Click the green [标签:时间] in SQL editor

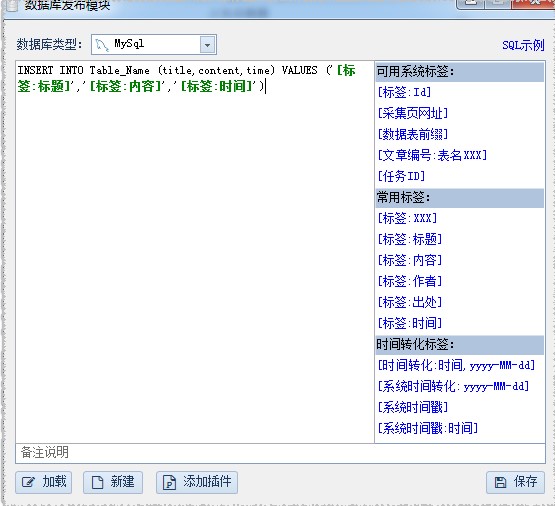[x=217, y=86]
